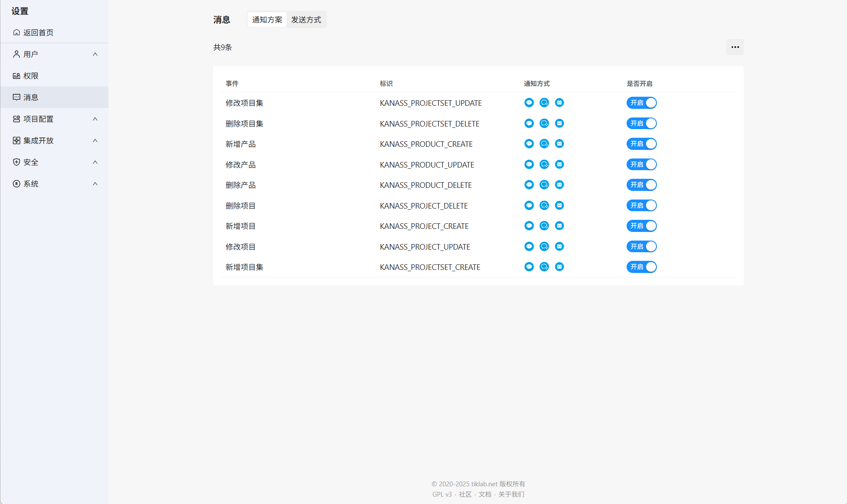Click the site message icon for 修改项目
847x504 pixels.
[529, 247]
